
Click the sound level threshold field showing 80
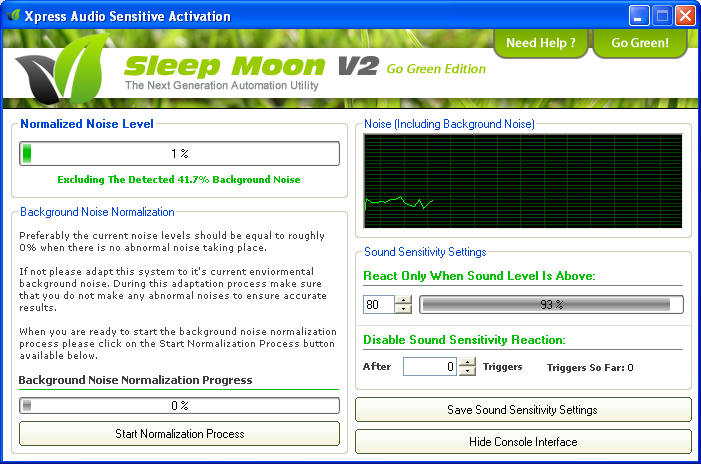pos(379,304)
